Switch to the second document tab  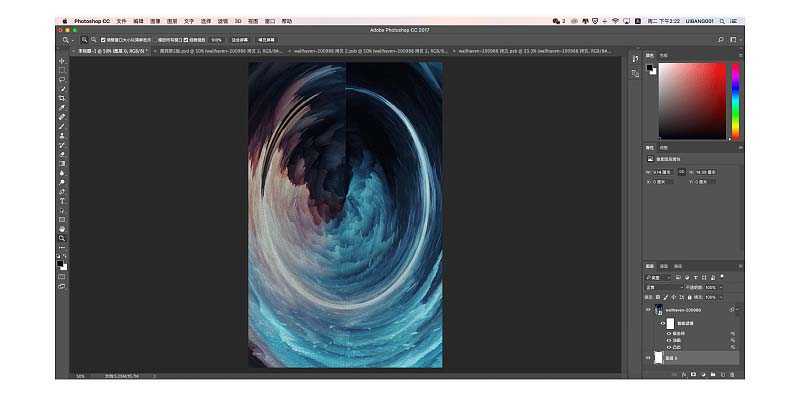point(220,51)
